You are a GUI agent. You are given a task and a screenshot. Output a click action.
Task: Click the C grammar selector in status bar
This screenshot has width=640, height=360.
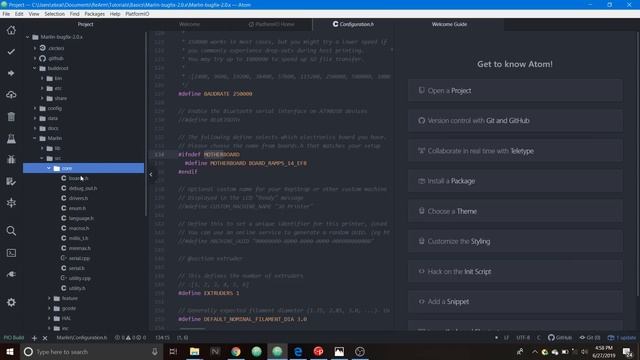(538, 338)
